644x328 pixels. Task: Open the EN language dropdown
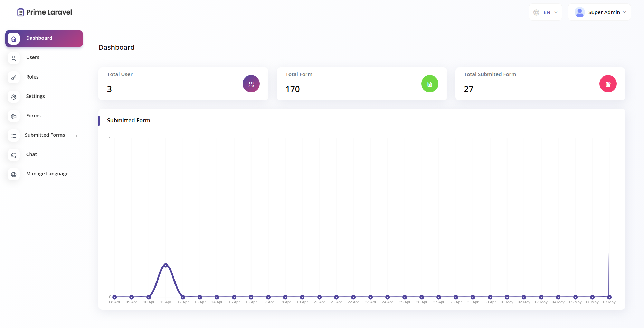546,12
